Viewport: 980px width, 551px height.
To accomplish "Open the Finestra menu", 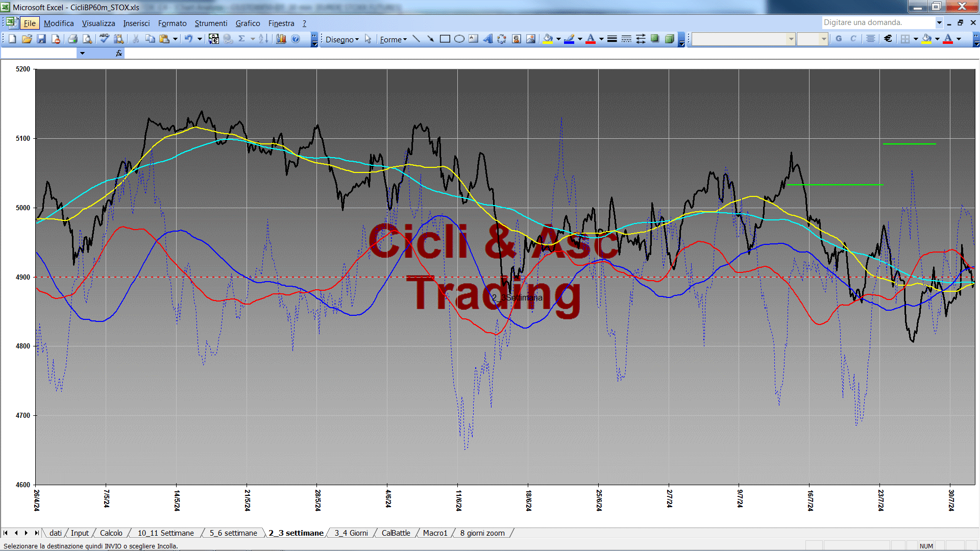I will point(281,23).
